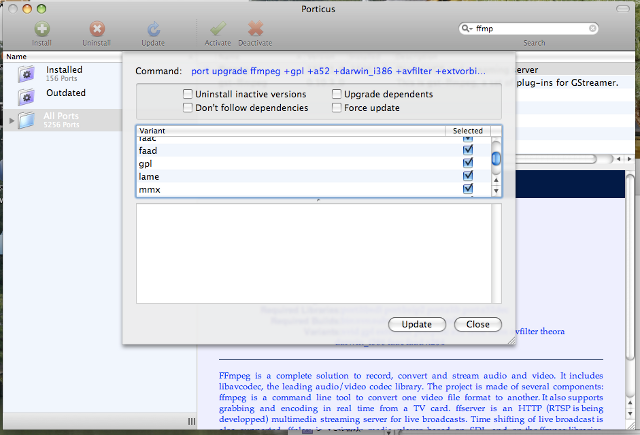Select the All Ports folder icon

(x=26, y=120)
